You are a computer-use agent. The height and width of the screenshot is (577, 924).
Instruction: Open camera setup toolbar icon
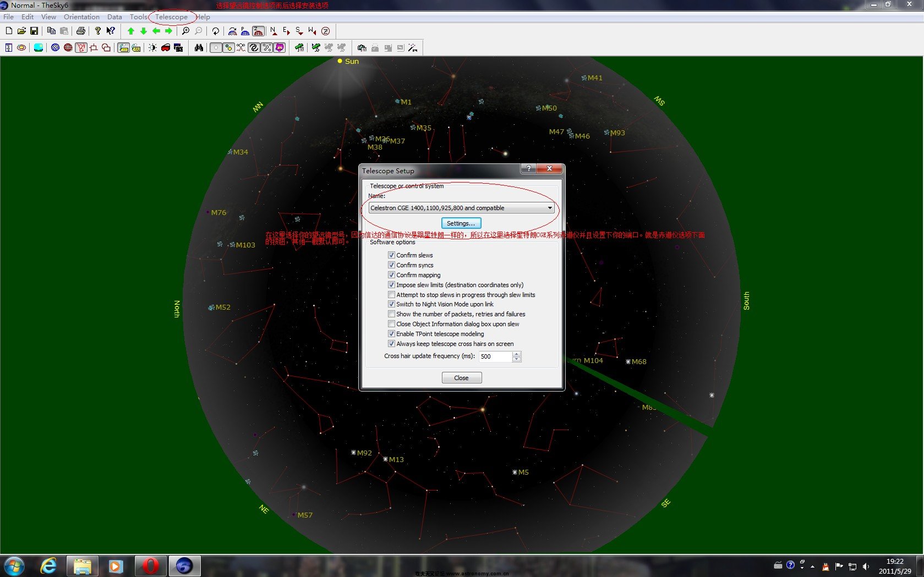tap(362, 47)
